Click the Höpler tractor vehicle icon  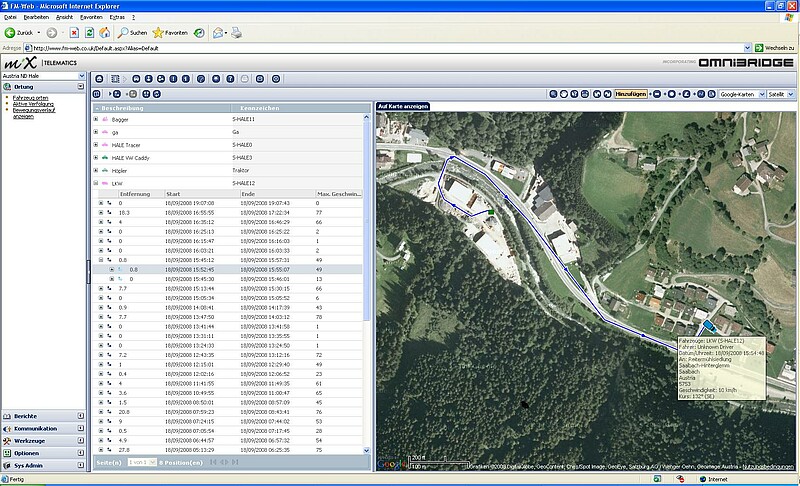tap(105, 170)
